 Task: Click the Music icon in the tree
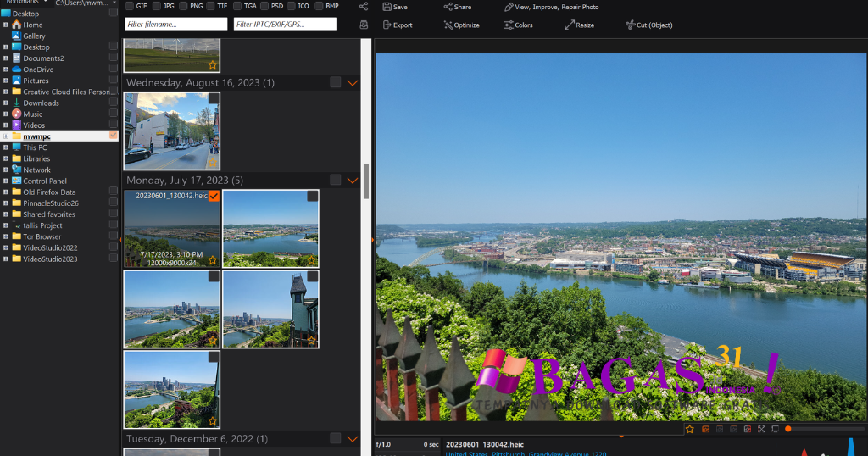point(17,114)
